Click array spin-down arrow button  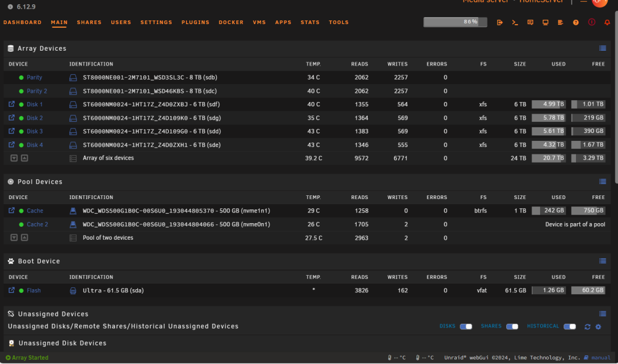14,158
